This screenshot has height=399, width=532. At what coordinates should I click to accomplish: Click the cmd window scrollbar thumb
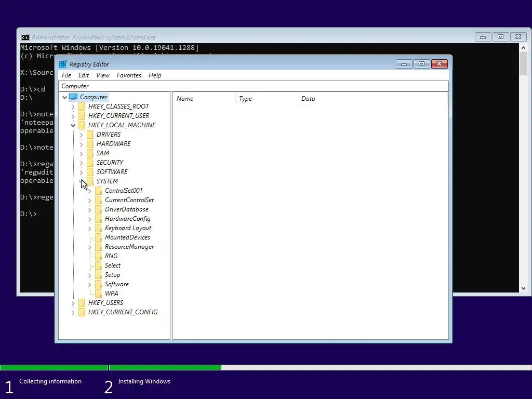(523, 64)
